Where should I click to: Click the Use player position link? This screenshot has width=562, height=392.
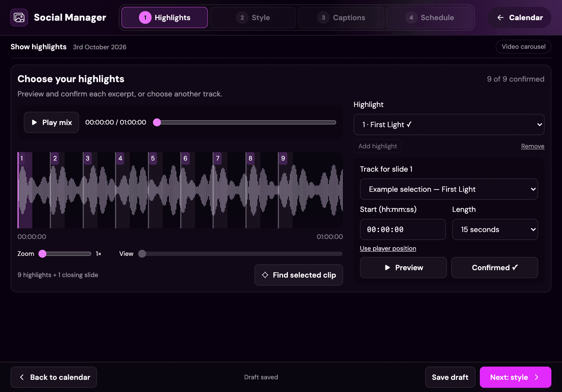pos(388,248)
